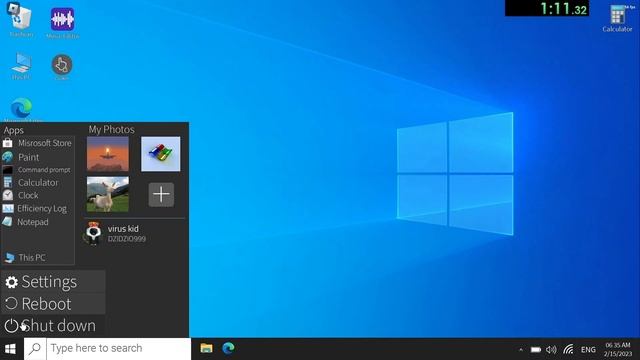Viewport: 640px width, 360px height.
Task: Open This PC desktop shortcut
Action: 21,66
